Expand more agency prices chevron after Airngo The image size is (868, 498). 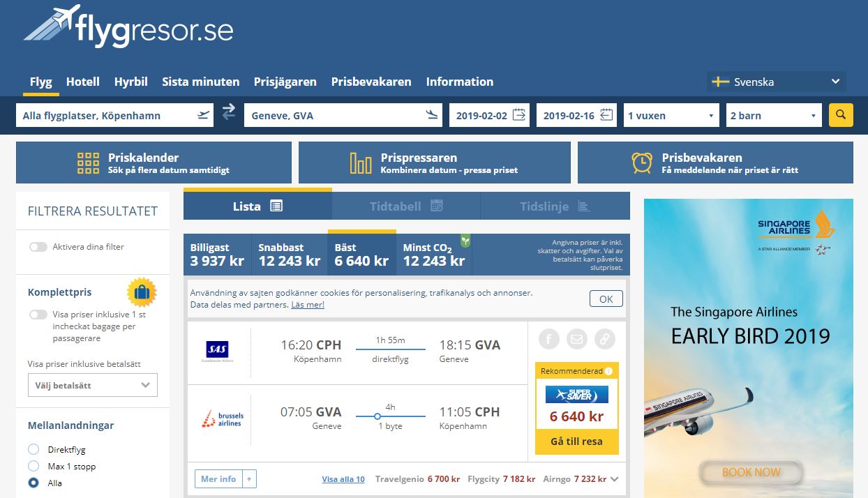click(614, 479)
